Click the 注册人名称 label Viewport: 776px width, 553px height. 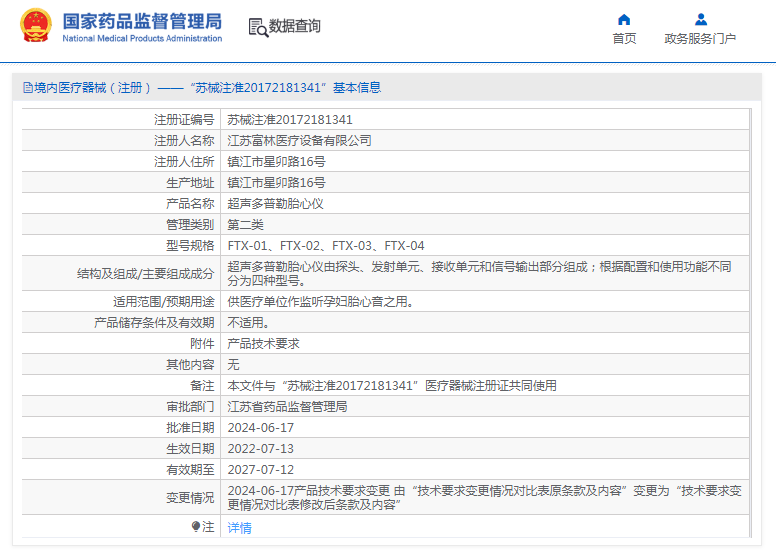(x=184, y=141)
